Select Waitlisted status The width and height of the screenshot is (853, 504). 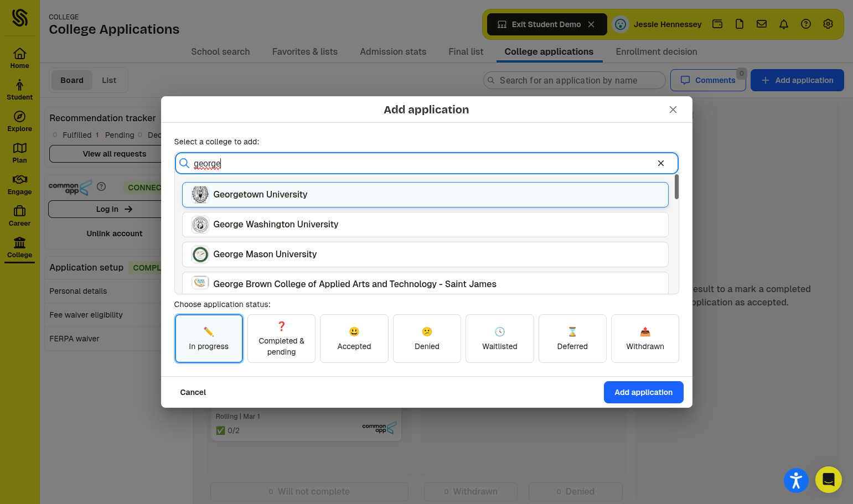coord(500,339)
